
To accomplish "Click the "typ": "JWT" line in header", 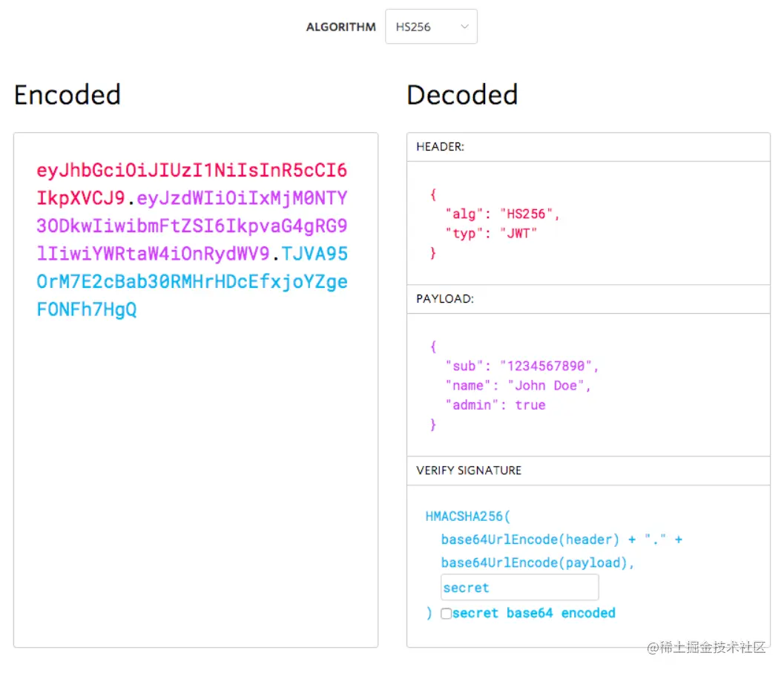I will 491,233.
